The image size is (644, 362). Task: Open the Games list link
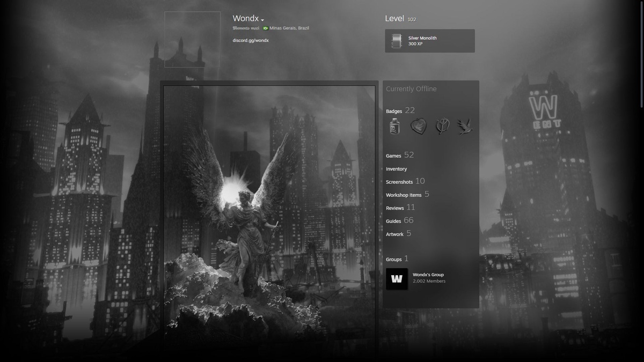[x=400, y=155]
